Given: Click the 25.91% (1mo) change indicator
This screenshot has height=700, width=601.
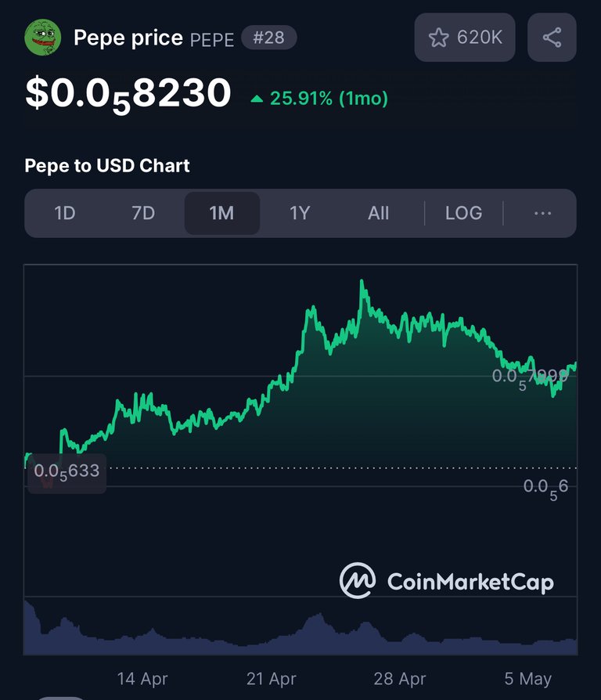Looking at the screenshot, I should coord(319,99).
